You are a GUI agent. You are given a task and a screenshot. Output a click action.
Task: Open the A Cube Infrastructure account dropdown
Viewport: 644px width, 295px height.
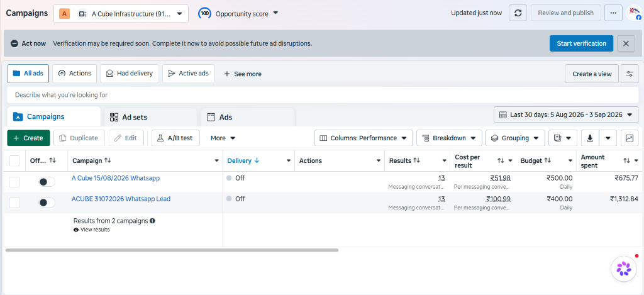point(121,14)
